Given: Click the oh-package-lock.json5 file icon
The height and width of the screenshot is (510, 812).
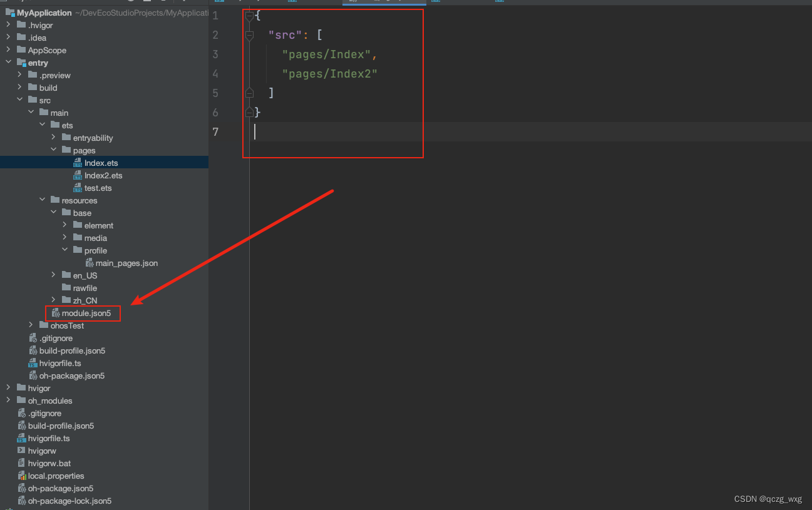Looking at the screenshot, I should tap(21, 501).
